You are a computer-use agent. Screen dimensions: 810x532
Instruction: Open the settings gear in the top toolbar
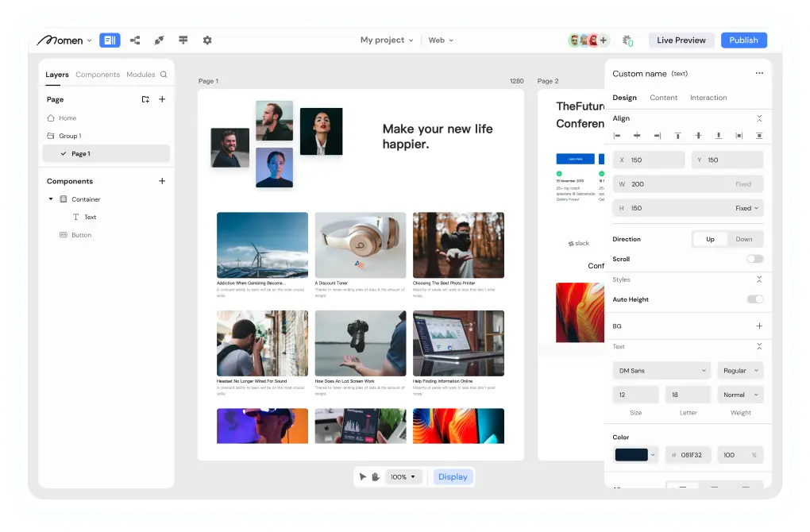coord(207,40)
